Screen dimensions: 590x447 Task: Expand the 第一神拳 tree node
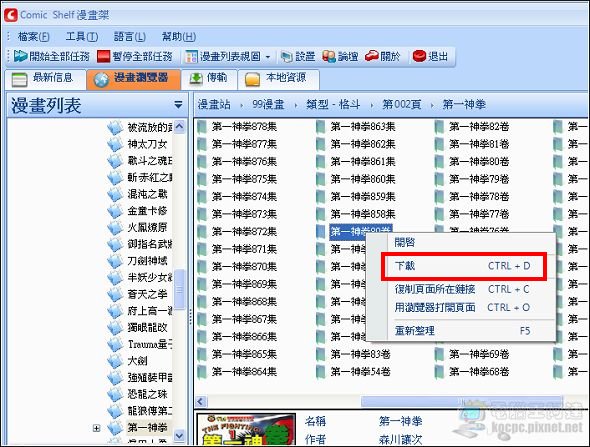pyautogui.click(x=96, y=428)
